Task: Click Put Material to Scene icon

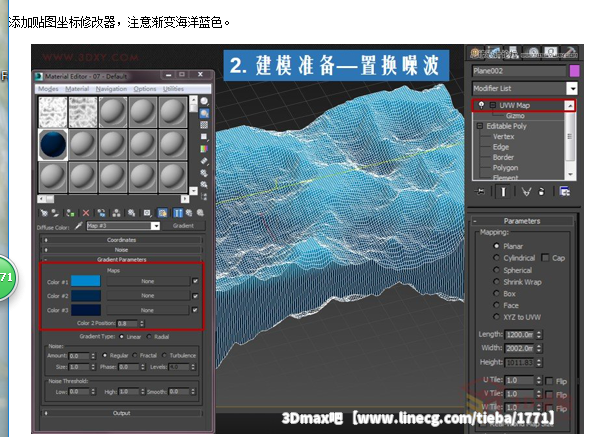Action: point(55,213)
